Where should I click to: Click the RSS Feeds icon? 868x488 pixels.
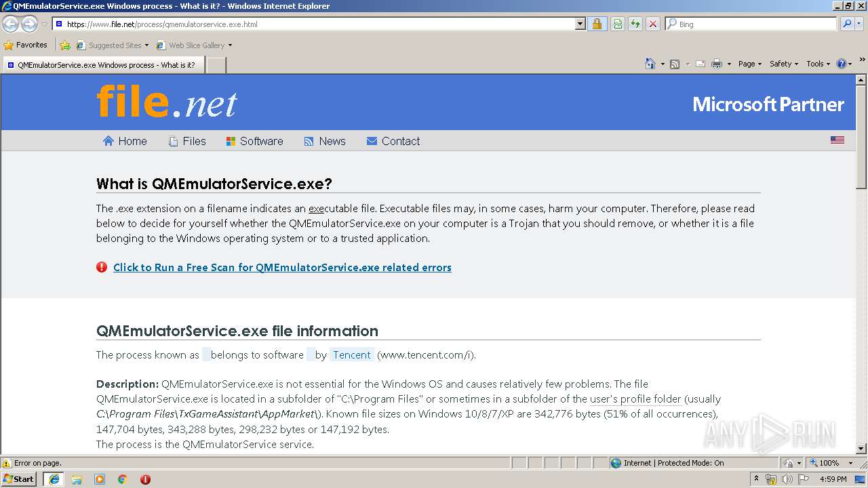point(675,64)
